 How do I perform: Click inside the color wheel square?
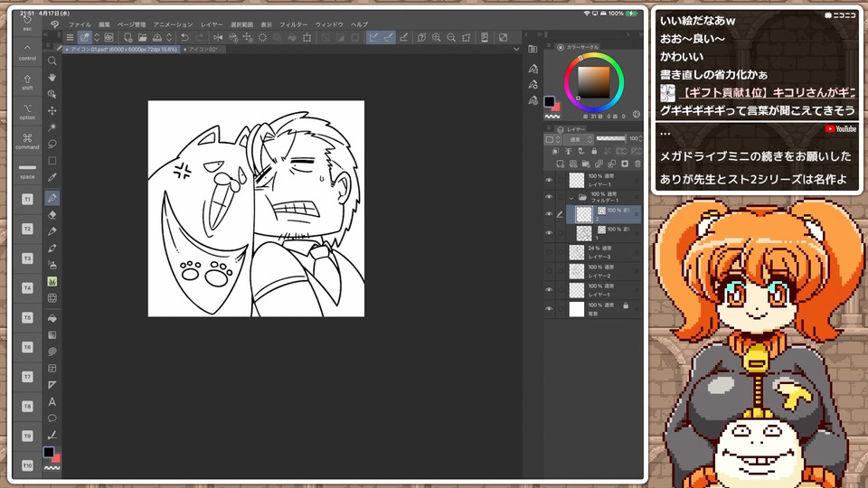593,83
